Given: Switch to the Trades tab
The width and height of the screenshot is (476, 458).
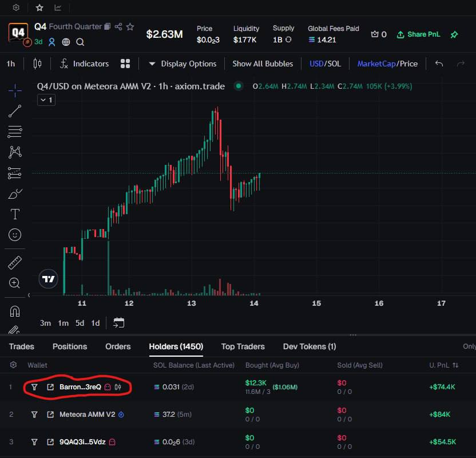Looking at the screenshot, I should pyautogui.click(x=22, y=346).
